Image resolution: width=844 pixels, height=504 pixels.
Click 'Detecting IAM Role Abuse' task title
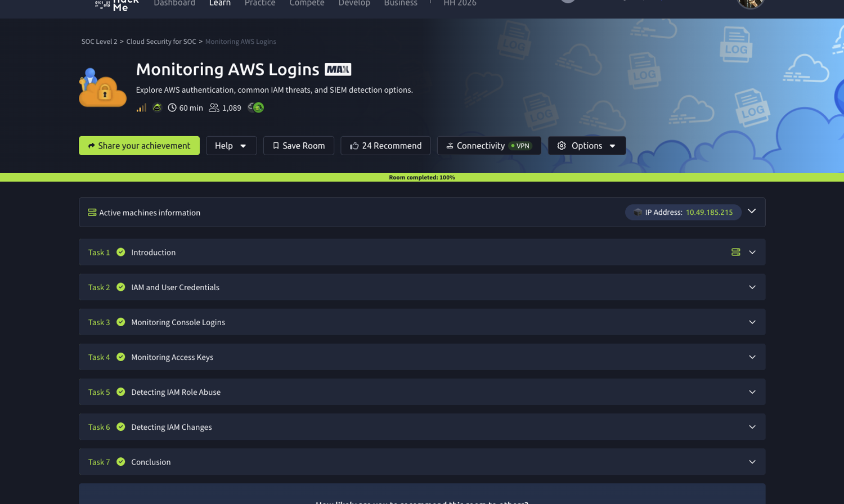[x=176, y=392]
